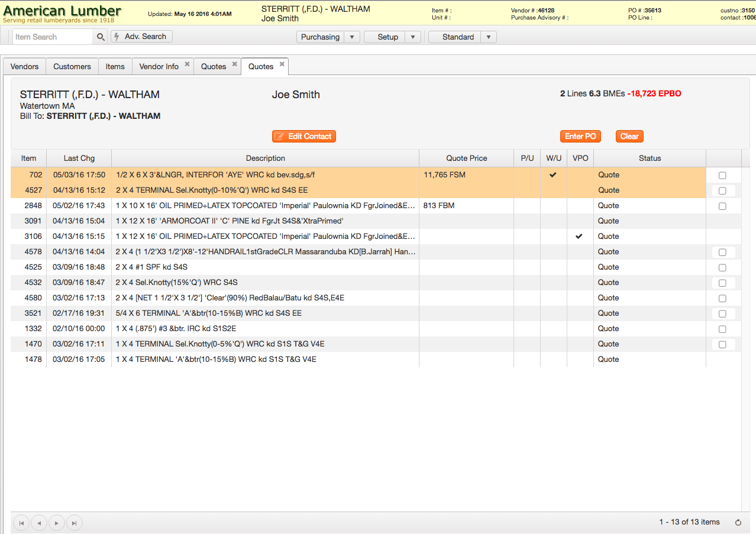Tick the checkbox for item 4527
Screen dimensions: 756x534
(x=722, y=191)
